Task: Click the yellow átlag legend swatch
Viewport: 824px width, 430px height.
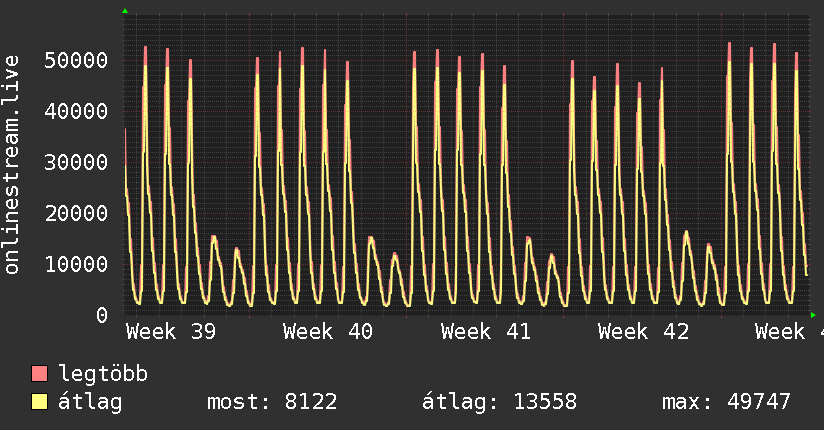Action: tap(39, 401)
